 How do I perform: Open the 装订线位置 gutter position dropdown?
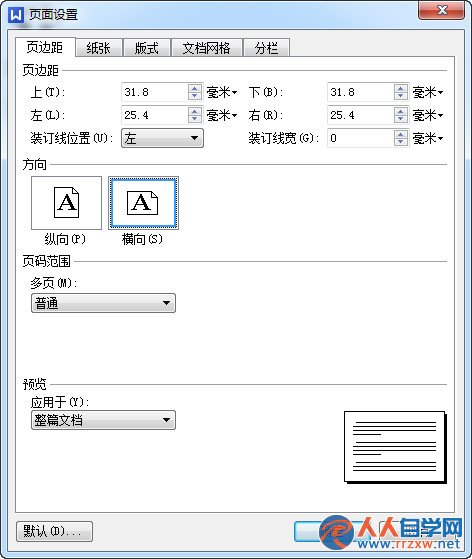coord(162,138)
